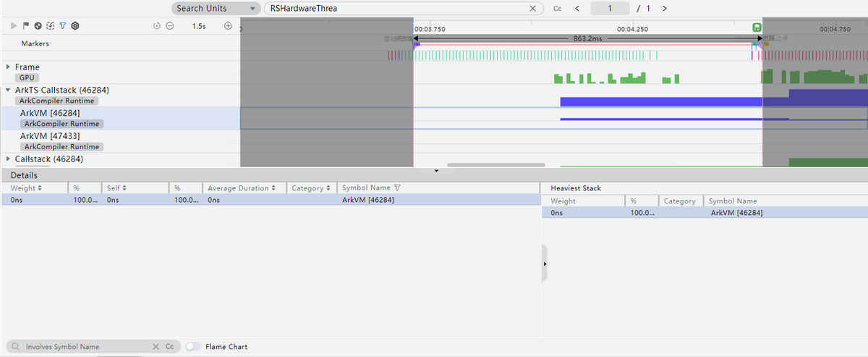The height and width of the screenshot is (357, 868).
Task: Open the Search Units dropdown
Action: coord(216,9)
